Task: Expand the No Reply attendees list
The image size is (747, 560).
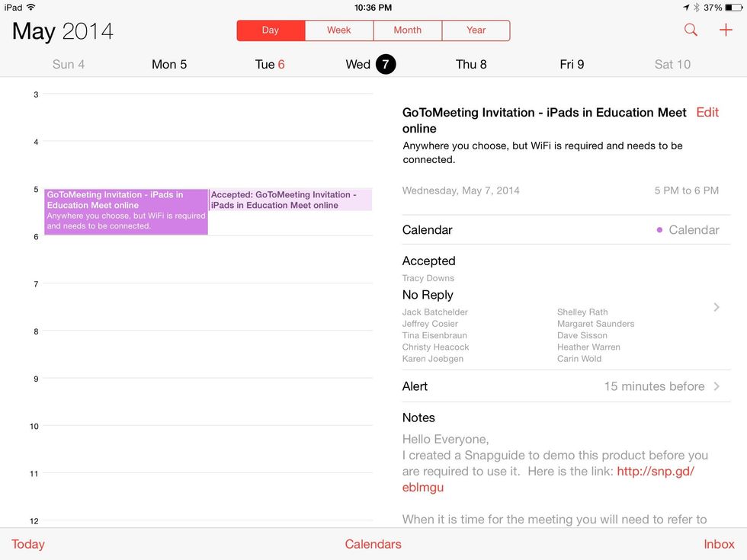Action: coord(715,307)
